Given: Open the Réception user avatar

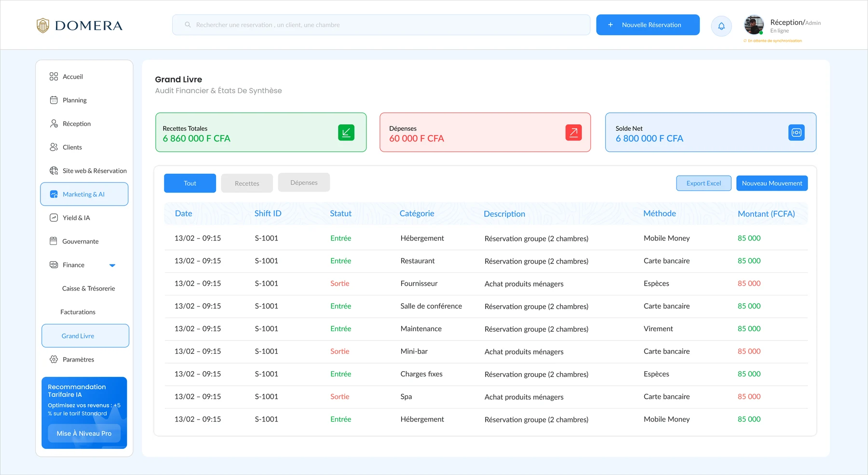Looking at the screenshot, I should pyautogui.click(x=754, y=25).
